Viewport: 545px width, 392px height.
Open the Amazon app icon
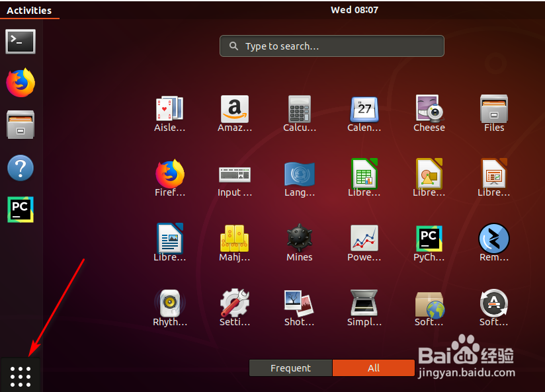(235, 114)
